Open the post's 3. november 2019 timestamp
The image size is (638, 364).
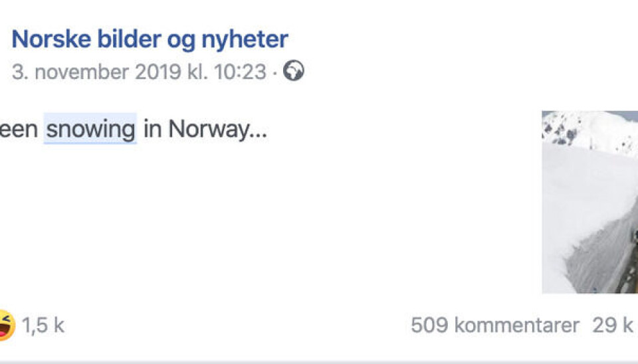coord(139,72)
